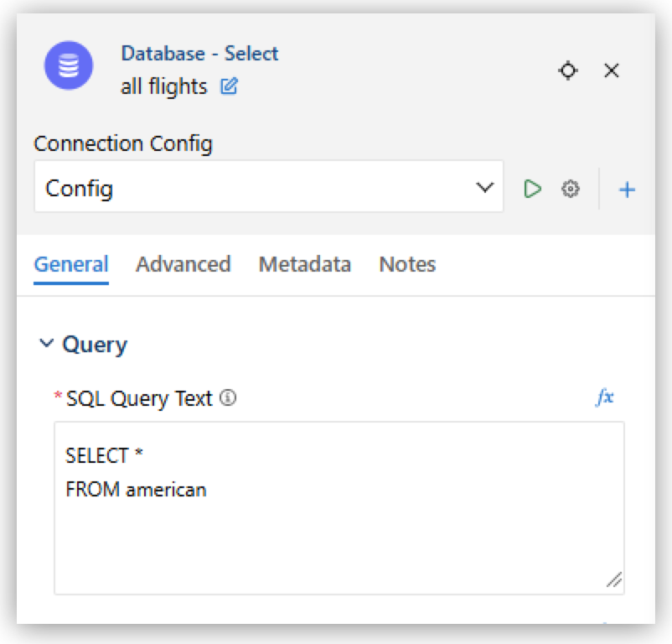Collapse the Query section chevron
Image resolution: width=672 pixels, height=644 pixels.
tap(46, 343)
